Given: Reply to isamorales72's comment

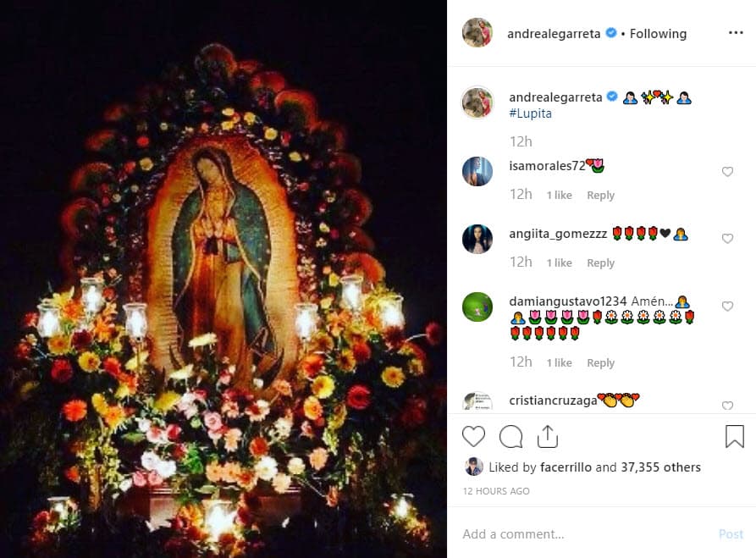Looking at the screenshot, I should click(x=600, y=195).
